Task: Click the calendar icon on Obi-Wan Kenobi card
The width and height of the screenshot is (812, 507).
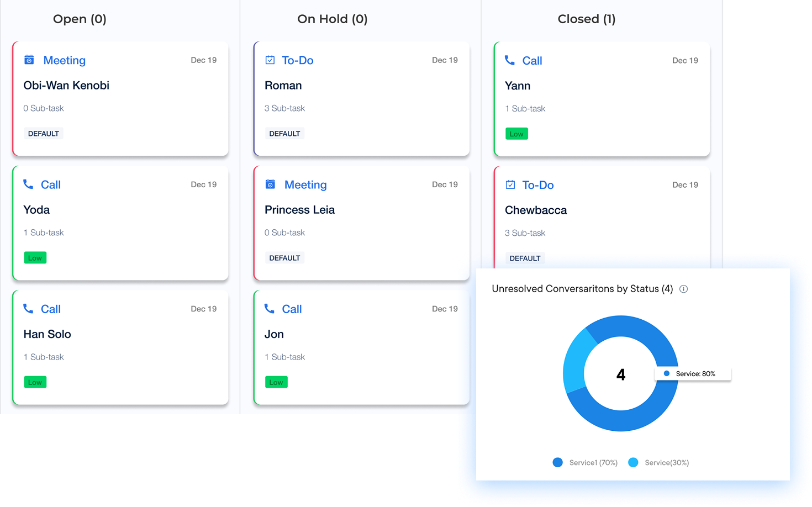Action: coord(29,60)
